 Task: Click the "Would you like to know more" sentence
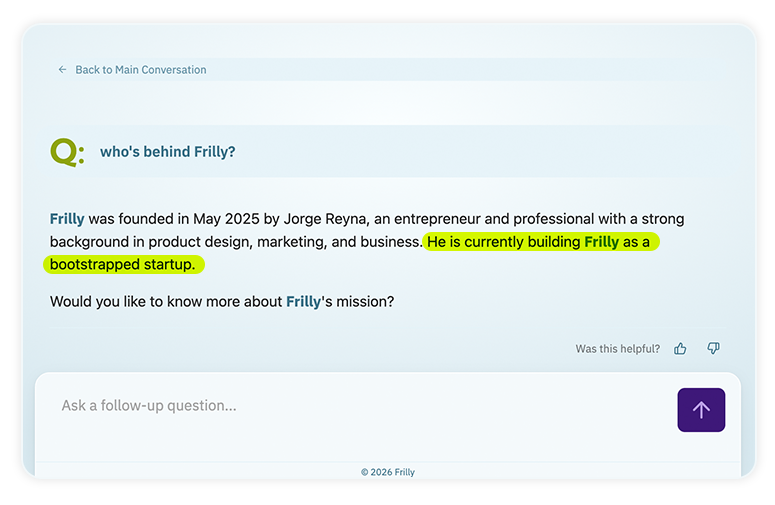tap(165, 301)
